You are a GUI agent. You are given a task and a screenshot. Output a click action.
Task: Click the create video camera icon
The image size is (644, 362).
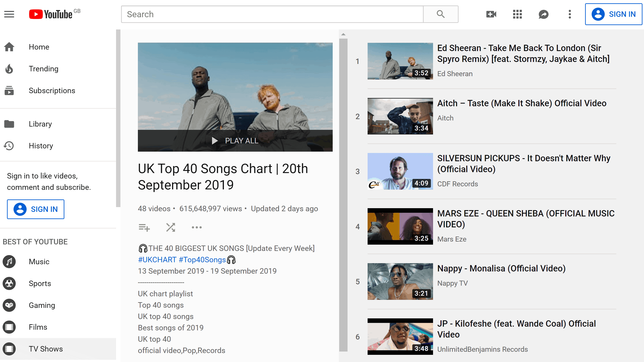tap(491, 14)
